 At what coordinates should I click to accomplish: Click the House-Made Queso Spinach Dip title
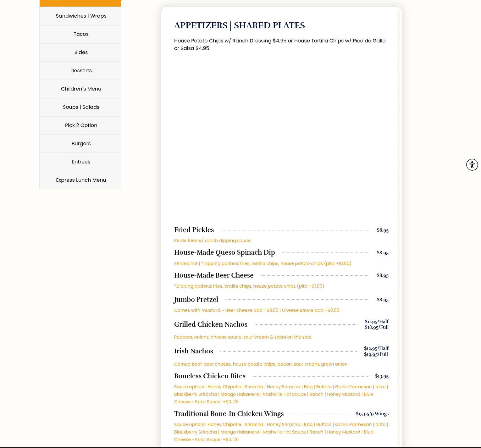224,252
